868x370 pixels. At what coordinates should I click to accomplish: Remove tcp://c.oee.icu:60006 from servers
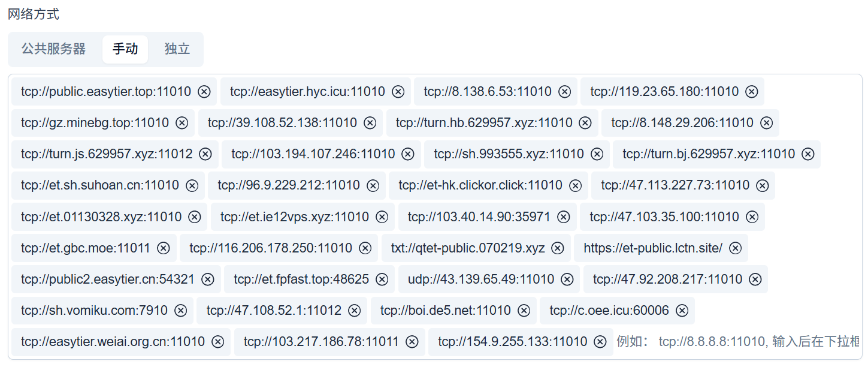click(x=682, y=311)
